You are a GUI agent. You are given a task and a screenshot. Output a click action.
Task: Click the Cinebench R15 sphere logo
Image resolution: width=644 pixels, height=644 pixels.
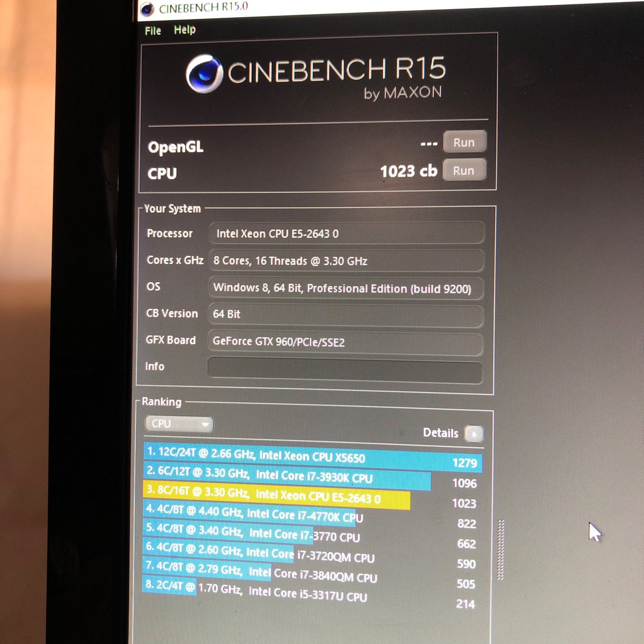coord(204,74)
